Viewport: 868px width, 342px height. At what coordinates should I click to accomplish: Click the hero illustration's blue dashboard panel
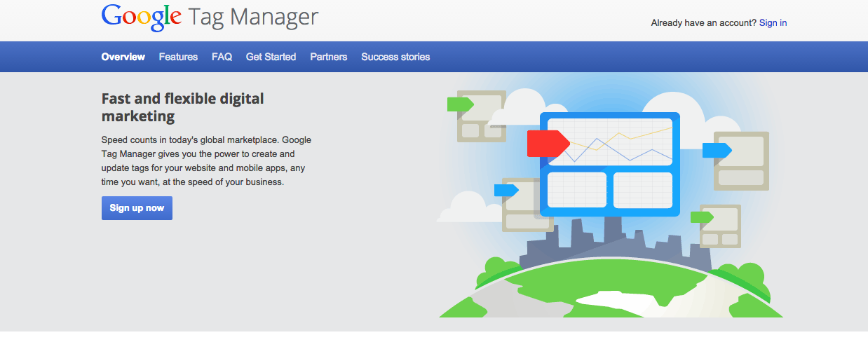click(609, 164)
